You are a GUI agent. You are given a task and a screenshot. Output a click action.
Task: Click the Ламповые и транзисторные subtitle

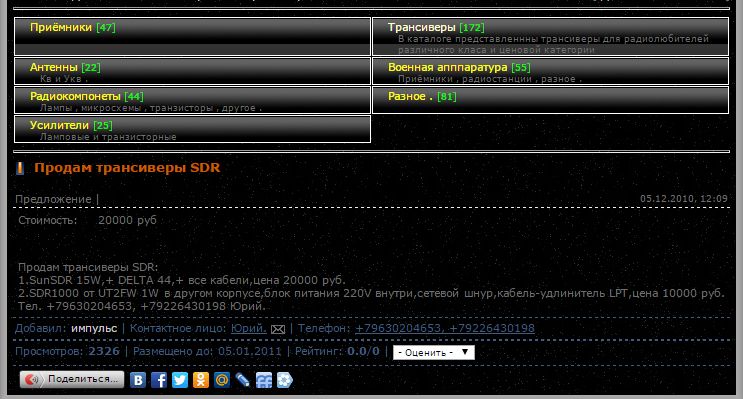point(108,137)
